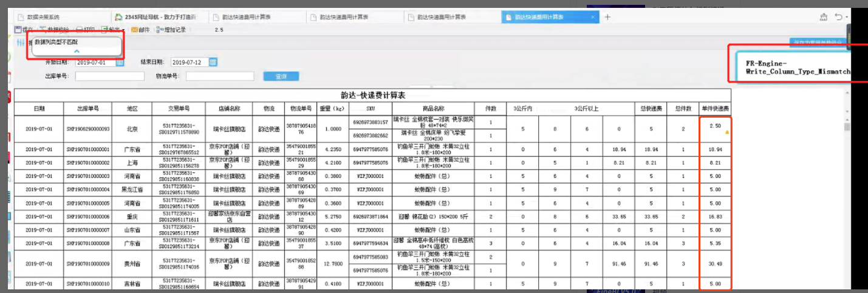
Task: Open calendar picker for 开始日期
Action: pyautogui.click(x=120, y=62)
